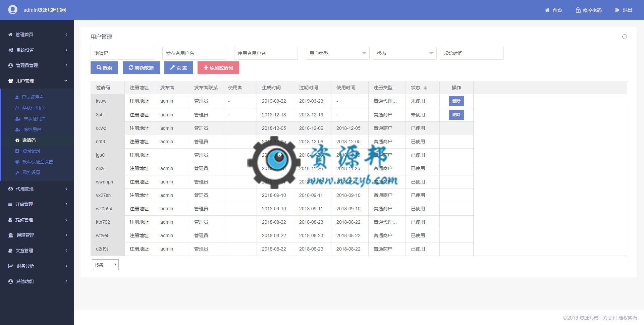Viewport: 644px width, 325px height.
Task: Focus the 邀请码 input field
Action: click(122, 53)
